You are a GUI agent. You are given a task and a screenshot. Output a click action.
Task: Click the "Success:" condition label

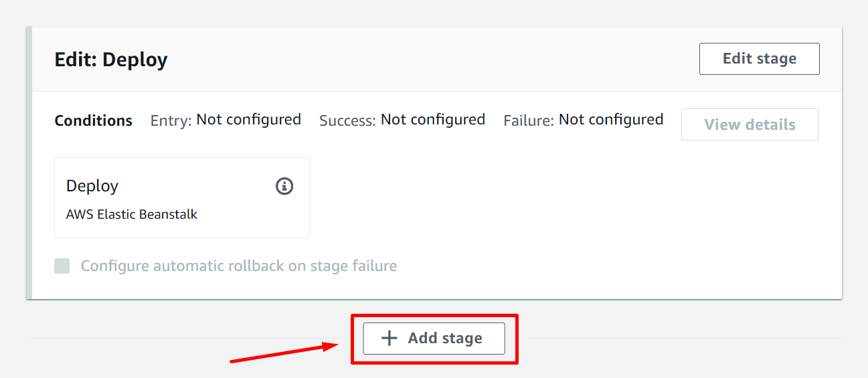[x=347, y=120]
